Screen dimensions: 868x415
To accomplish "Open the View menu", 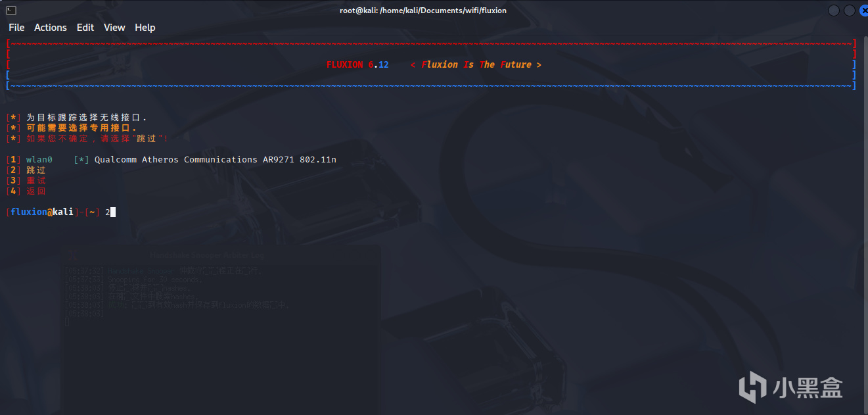I will (x=114, y=28).
